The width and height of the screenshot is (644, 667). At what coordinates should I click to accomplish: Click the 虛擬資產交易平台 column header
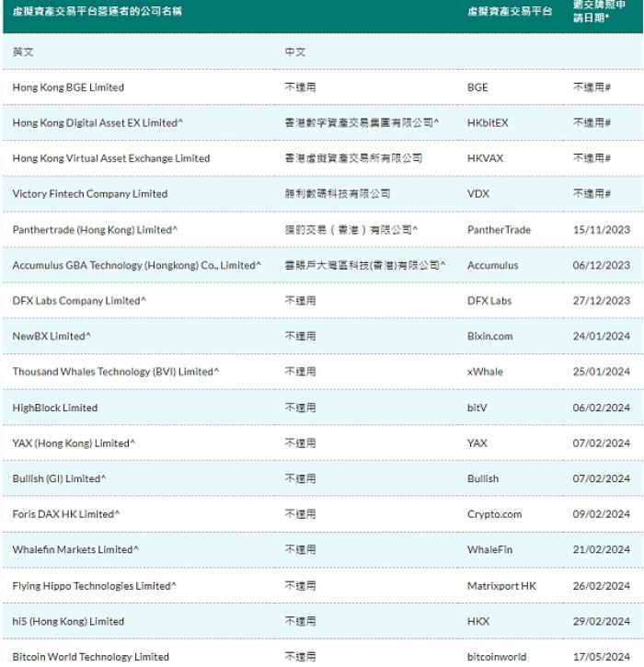click(x=510, y=11)
